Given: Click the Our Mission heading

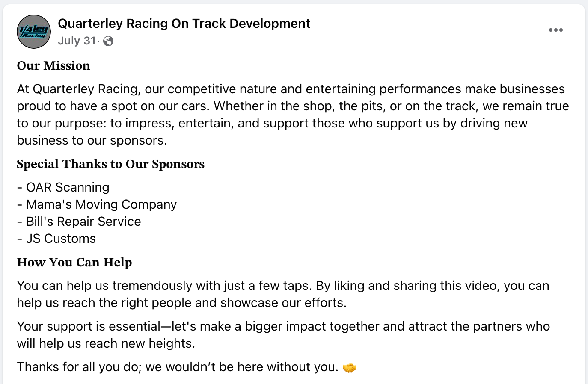Looking at the screenshot, I should (x=53, y=65).
